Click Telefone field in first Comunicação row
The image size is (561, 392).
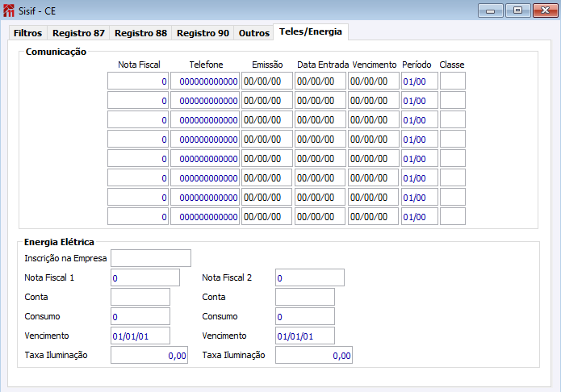coord(205,81)
